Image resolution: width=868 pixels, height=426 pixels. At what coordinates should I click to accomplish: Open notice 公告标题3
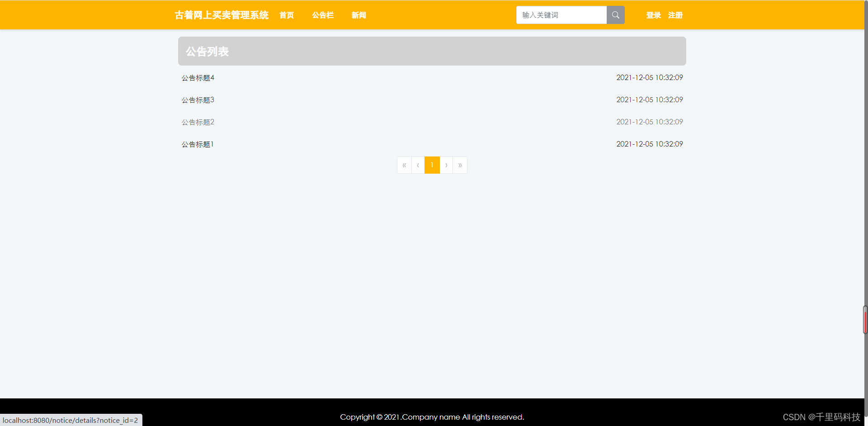click(x=198, y=100)
